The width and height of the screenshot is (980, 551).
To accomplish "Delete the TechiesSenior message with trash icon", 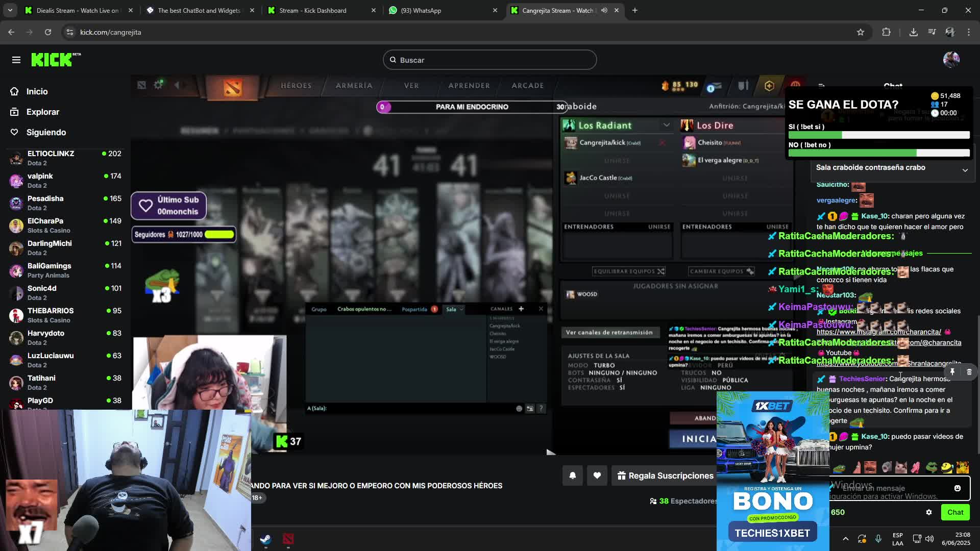I will (969, 372).
